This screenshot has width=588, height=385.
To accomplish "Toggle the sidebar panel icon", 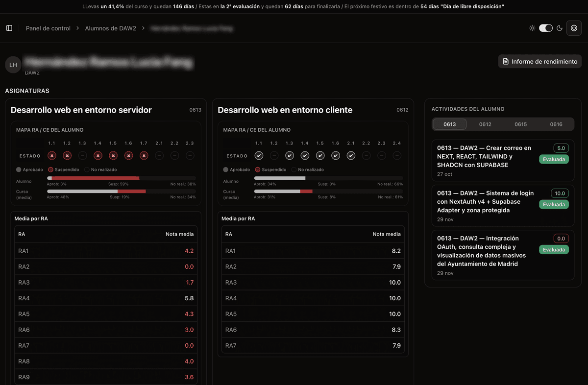I will pyautogui.click(x=9, y=28).
